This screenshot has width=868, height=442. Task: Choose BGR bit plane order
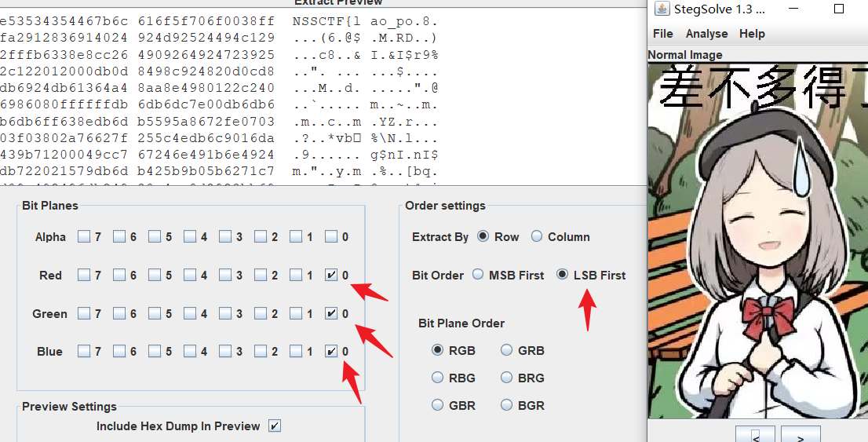(506, 405)
